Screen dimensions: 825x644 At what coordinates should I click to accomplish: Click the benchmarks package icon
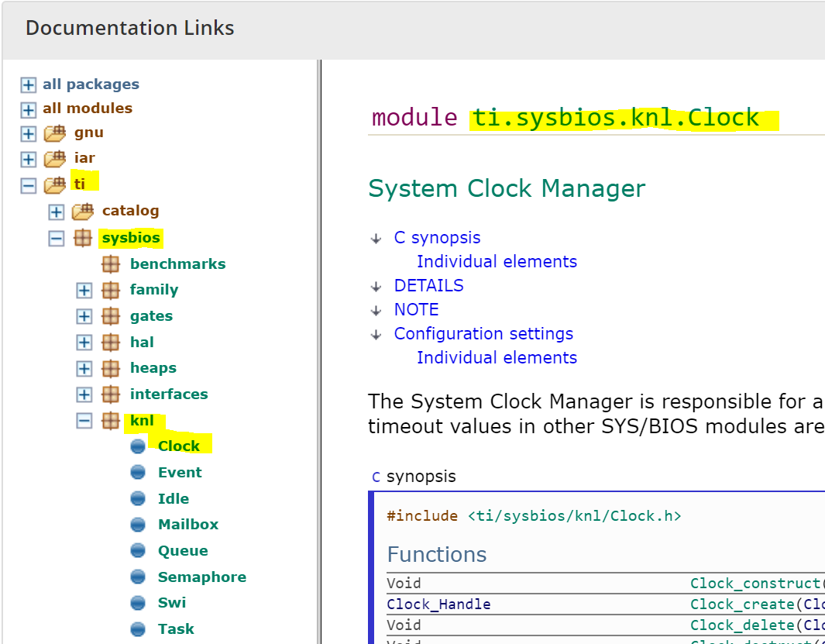pos(111,264)
